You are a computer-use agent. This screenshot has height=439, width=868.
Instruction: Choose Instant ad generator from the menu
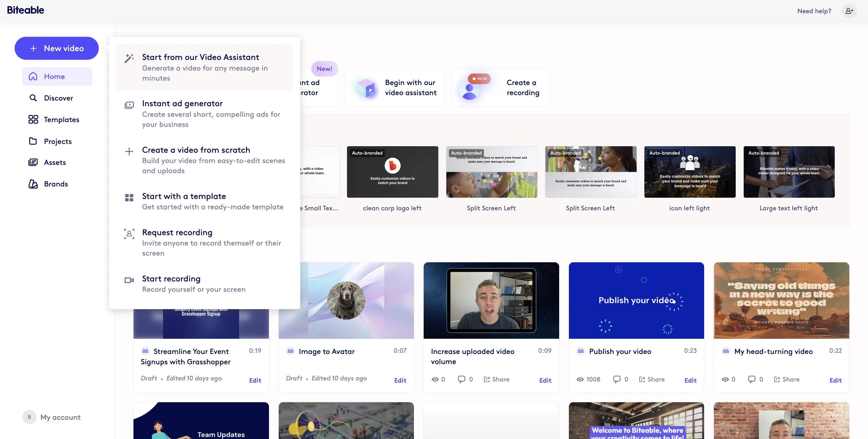[182, 103]
